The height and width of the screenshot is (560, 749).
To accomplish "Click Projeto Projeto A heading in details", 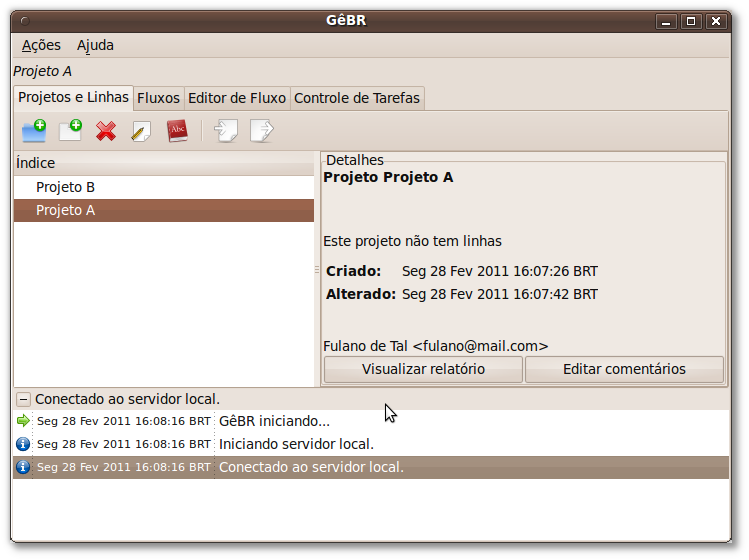I will click(x=388, y=177).
